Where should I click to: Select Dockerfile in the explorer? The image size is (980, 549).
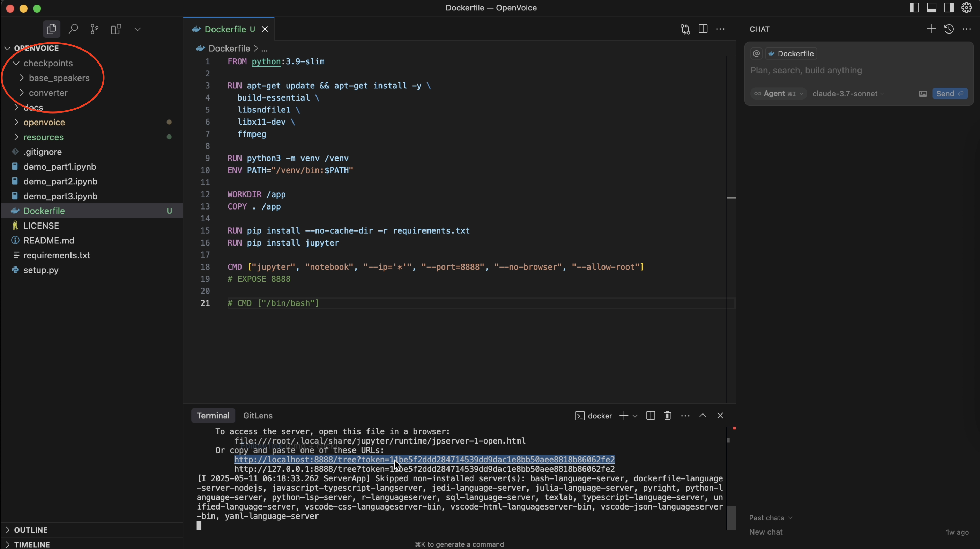(x=92, y=211)
